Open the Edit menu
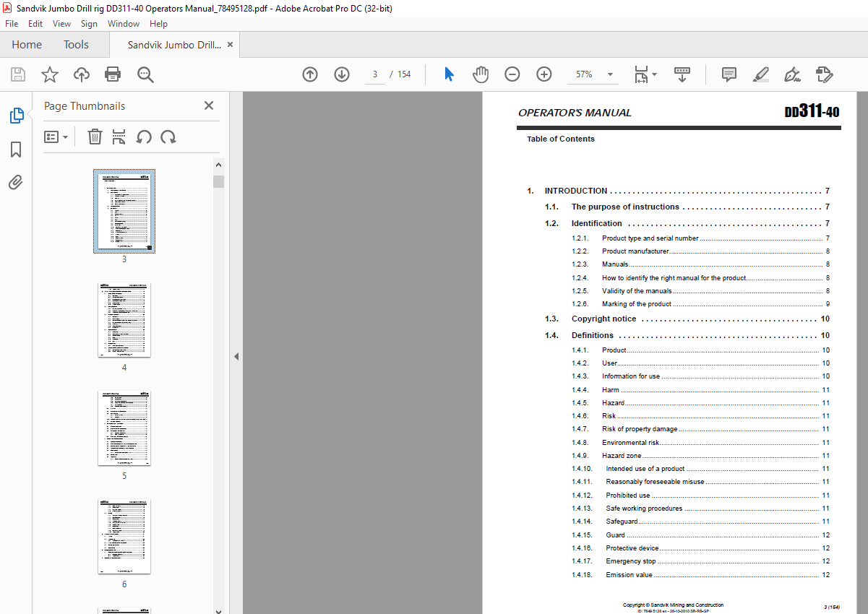868x614 pixels. click(35, 24)
